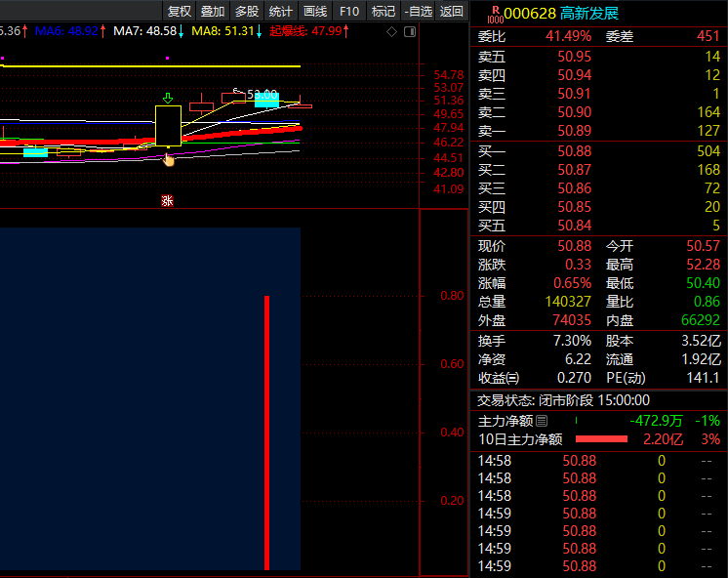Open the 画线 drawing tools menu
728x578 pixels.
315,12
